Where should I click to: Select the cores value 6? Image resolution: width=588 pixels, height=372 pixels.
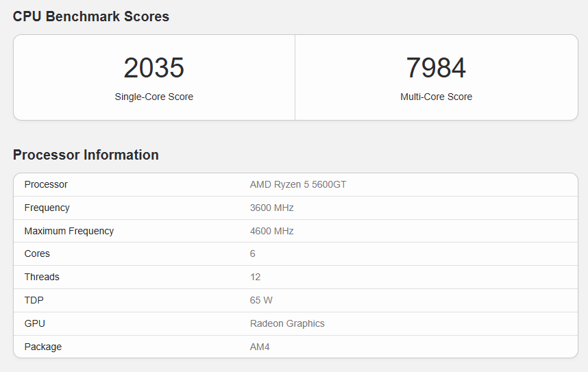click(x=253, y=254)
